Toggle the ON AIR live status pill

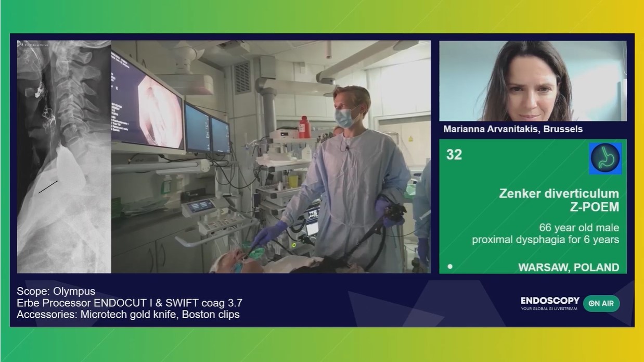[x=602, y=304]
